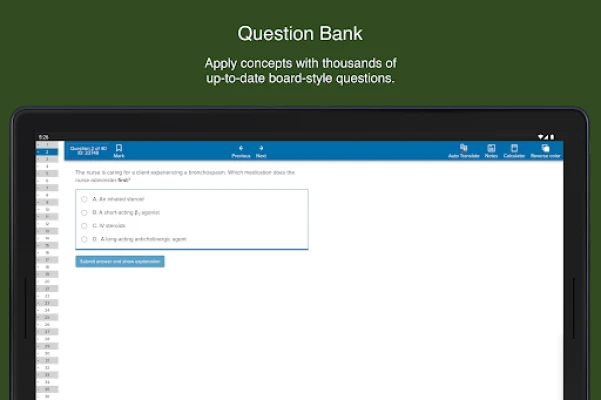Open question 20 from the list
This screenshot has height=400, width=601.
tap(47, 282)
